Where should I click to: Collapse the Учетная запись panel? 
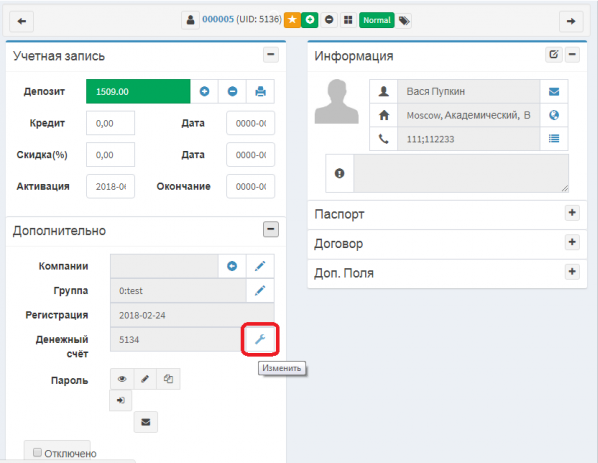point(271,55)
